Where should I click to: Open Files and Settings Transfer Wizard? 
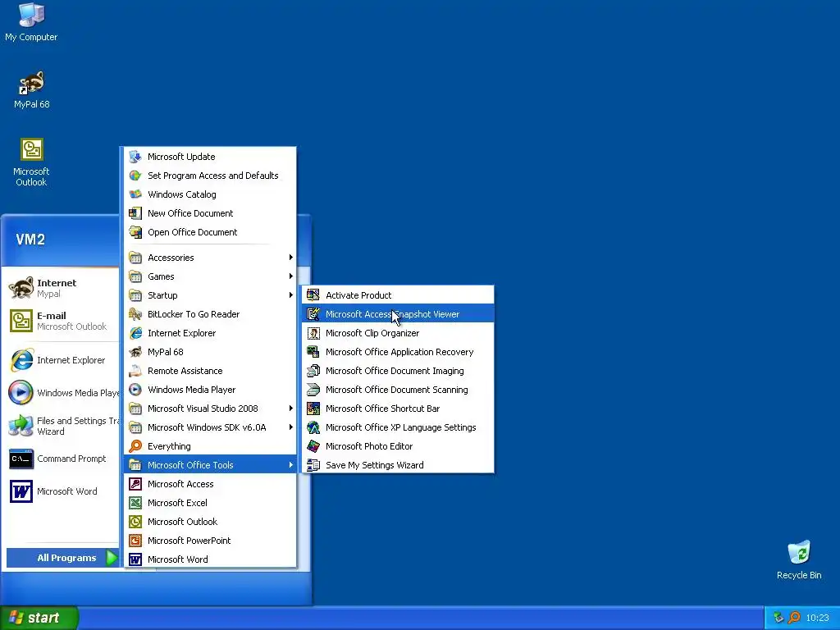[x=62, y=426]
